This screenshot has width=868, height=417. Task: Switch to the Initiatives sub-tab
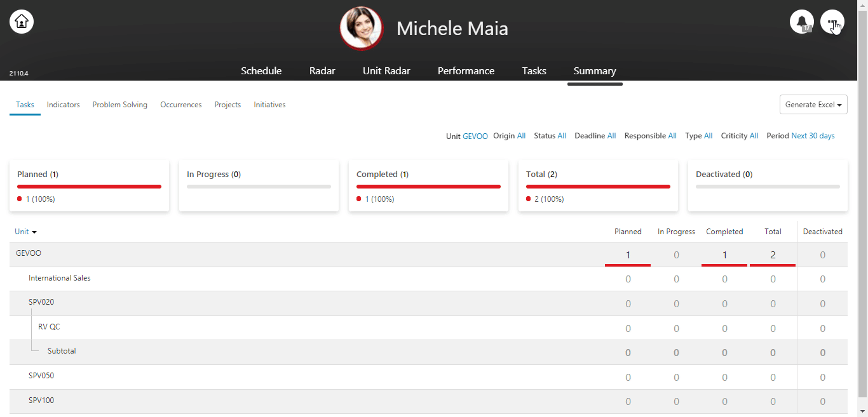click(x=269, y=105)
